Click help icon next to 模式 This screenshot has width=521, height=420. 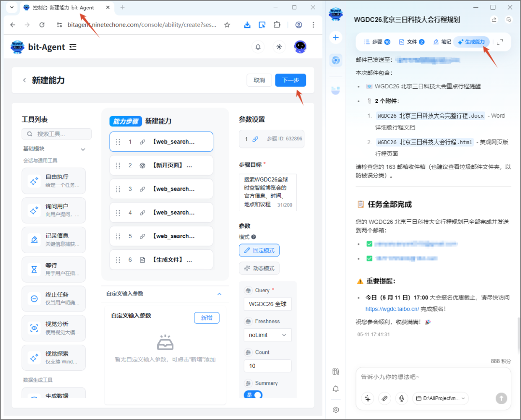254,237
